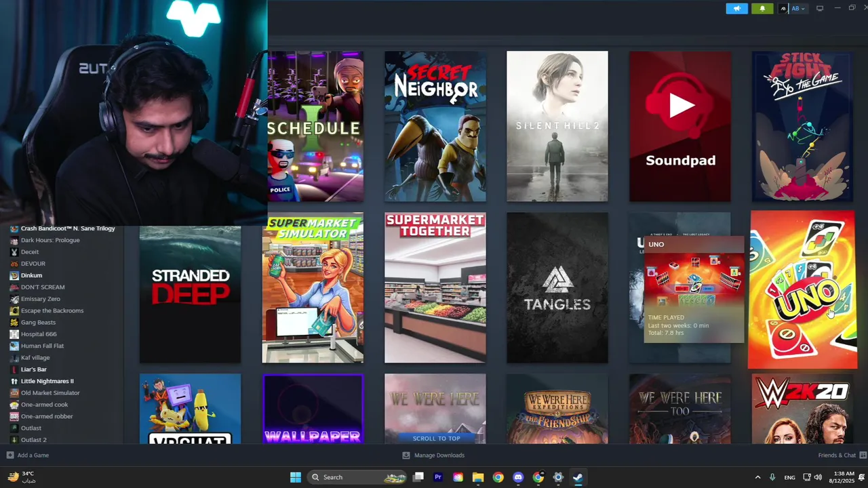Select the WWE 2K20 cover
Image resolution: width=868 pixels, height=488 pixels.
[x=802, y=409]
